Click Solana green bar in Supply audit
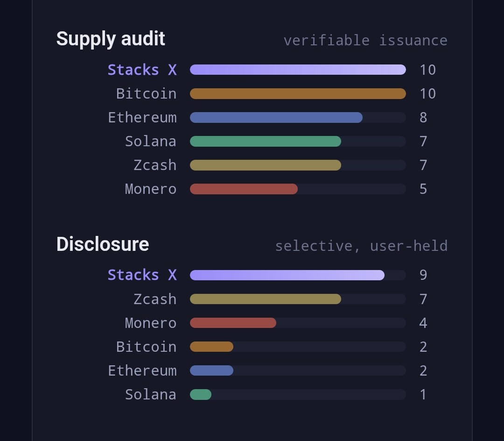Viewport: 504px width, 441px height. [x=266, y=141]
